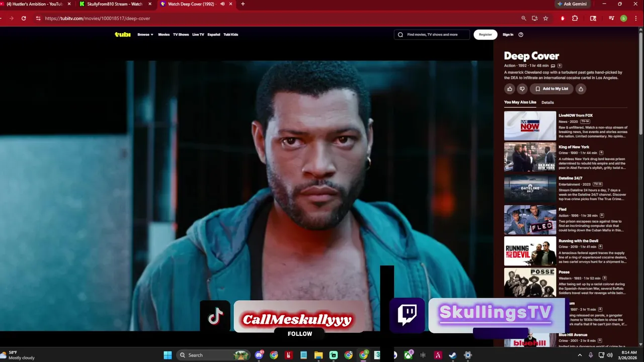The height and width of the screenshot is (362, 644).
Task: Click the Sign In link
Action: (508, 35)
